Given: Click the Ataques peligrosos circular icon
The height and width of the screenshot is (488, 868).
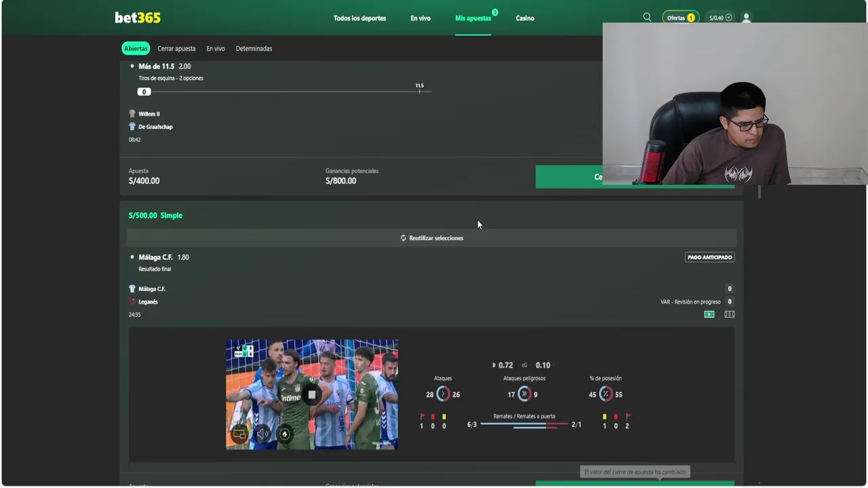Looking at the screenshot, I should tap(524, 394).
